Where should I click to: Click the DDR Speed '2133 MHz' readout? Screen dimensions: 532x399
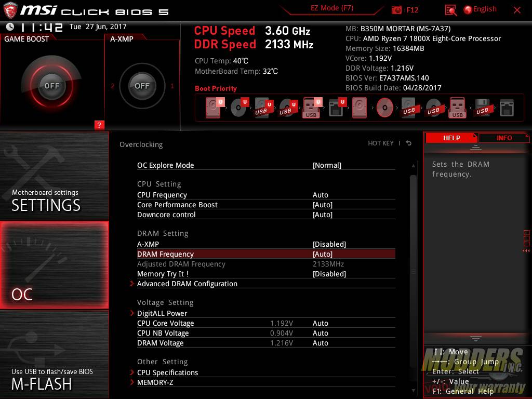(x=289, y=45)
